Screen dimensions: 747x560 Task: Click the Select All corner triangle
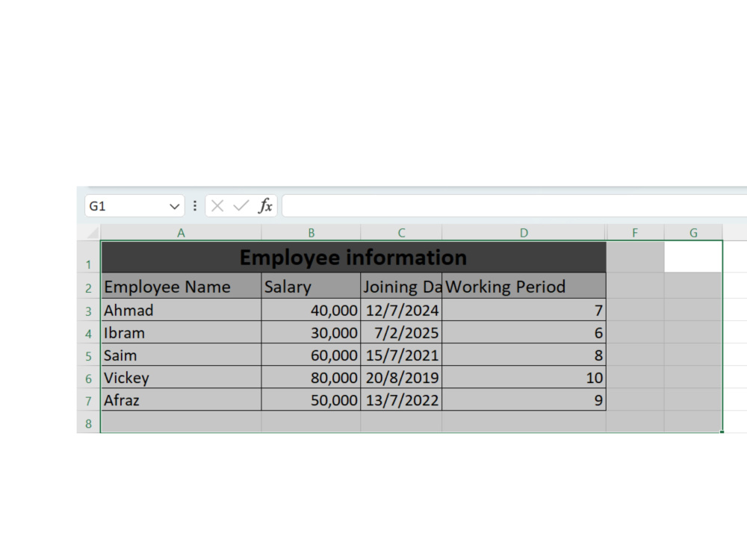(x=92, y=233)
